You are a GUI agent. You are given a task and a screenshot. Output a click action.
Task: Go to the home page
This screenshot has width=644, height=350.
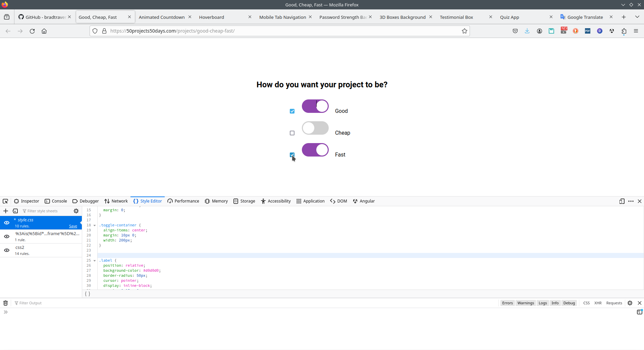[44, 31]
